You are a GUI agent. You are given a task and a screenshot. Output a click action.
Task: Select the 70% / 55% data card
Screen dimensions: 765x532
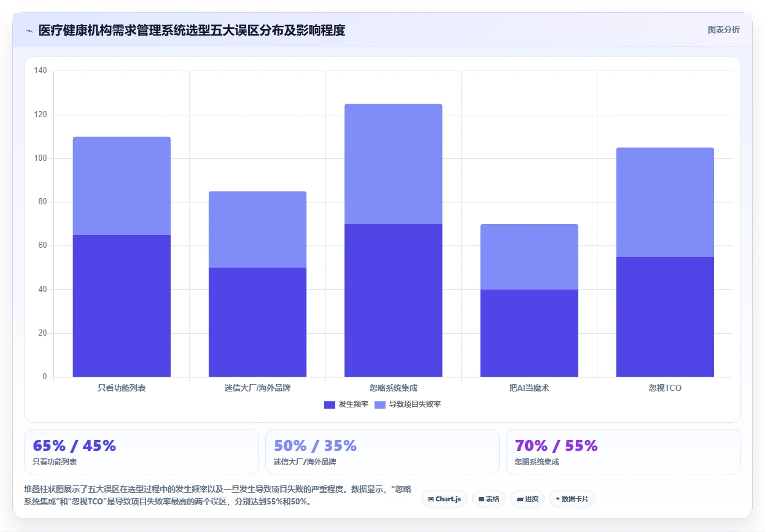coord(623,452)
